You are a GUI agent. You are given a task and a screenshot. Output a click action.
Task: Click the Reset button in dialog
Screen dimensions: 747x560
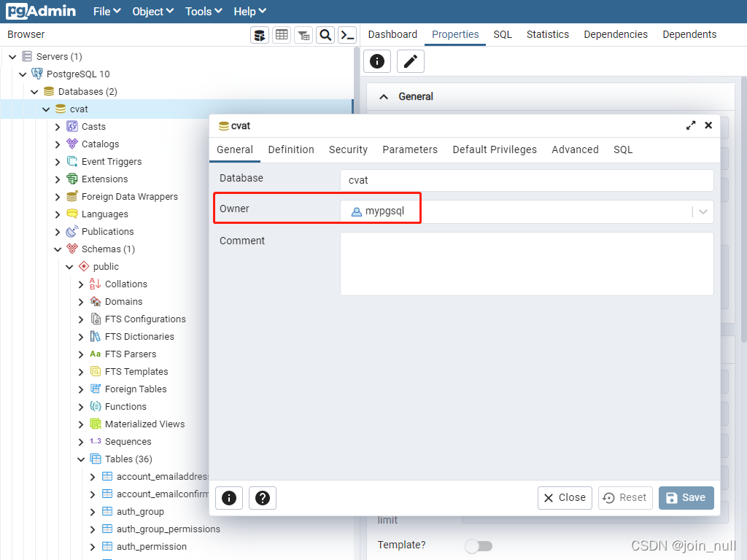tap(625, 498)
